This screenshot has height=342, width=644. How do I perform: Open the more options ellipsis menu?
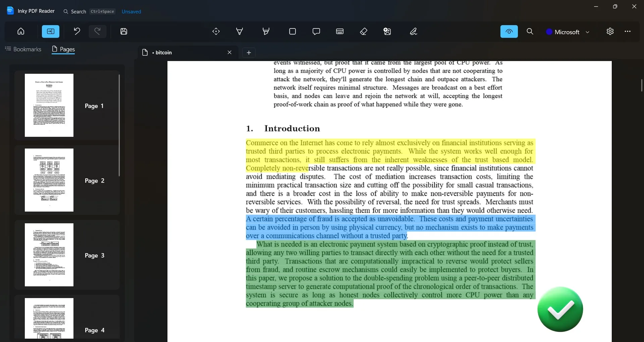point(628,32)
